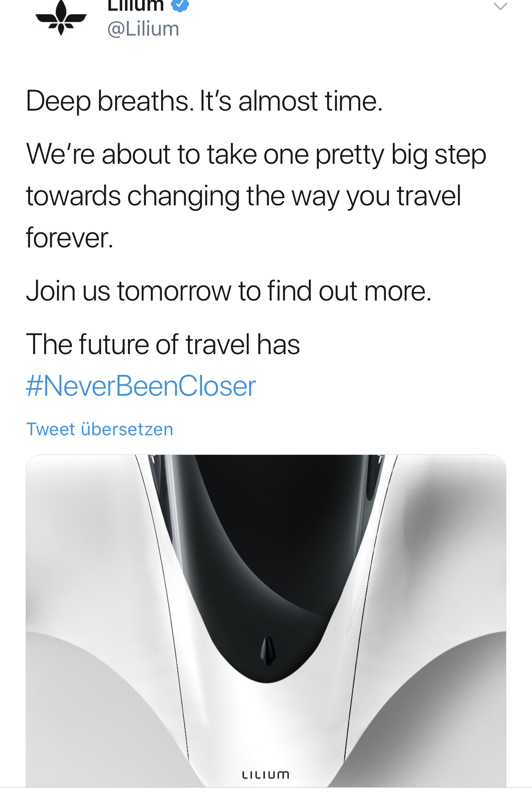Click 'towards changing the way you travel' line
Screen dimensions: 532x794
243,196
